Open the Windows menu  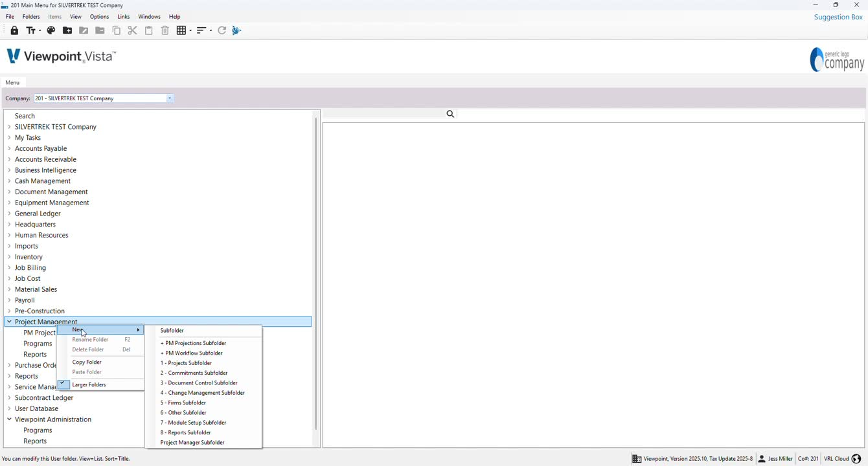point(149,17)
